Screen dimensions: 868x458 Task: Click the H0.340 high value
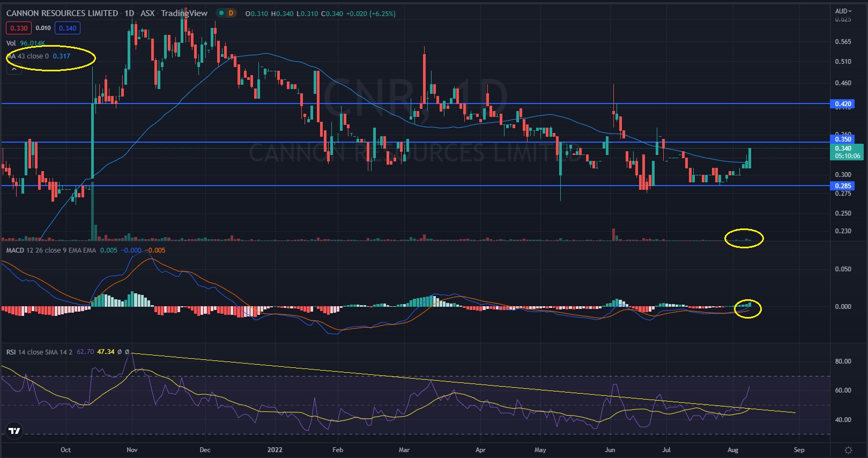pyautogui.click(x=282, y=13)
